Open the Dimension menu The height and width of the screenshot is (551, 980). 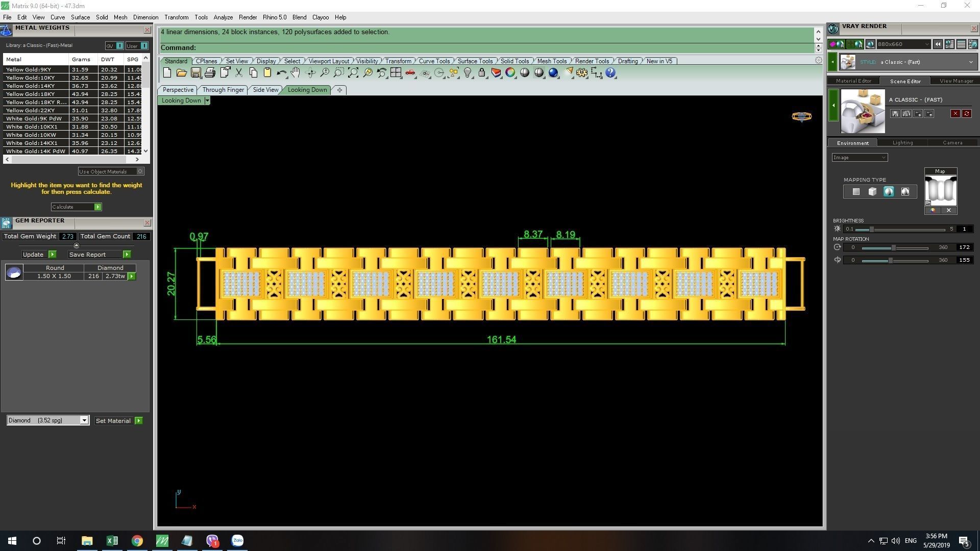pos(145,17)
